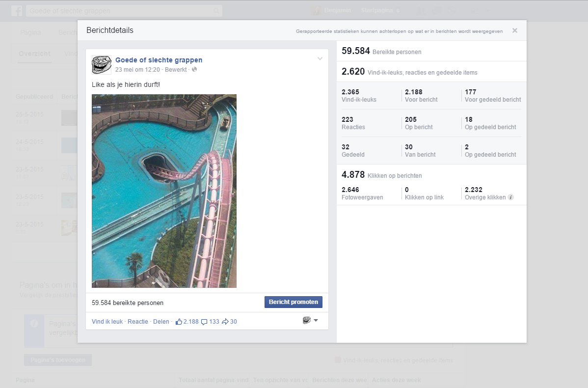Click the info icon in the background tip box

34,324
